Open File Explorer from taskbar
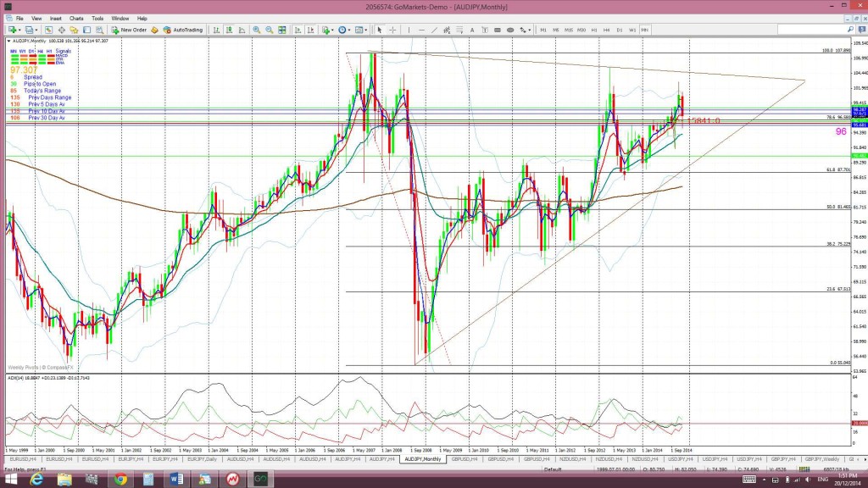This screenshot has width=868, height=488. pos(64,480)
